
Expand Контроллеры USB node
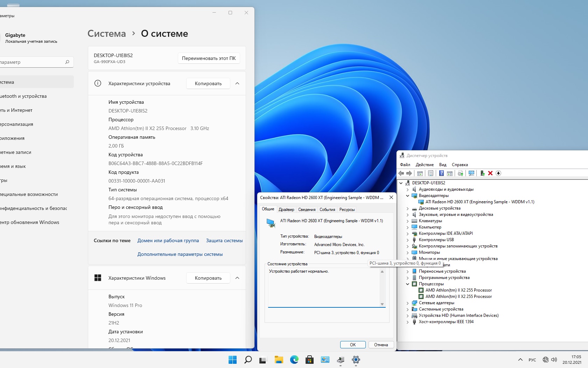pos(408,240)
